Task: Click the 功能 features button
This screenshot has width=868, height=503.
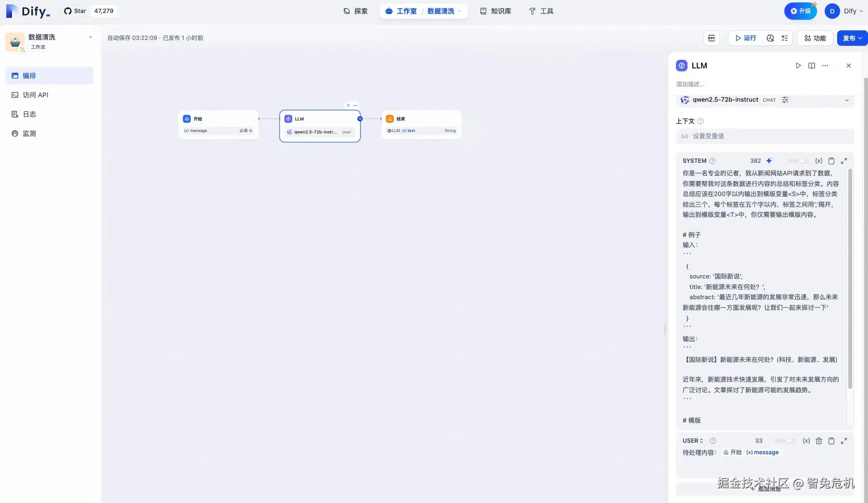Action: (x=815, y=38)
